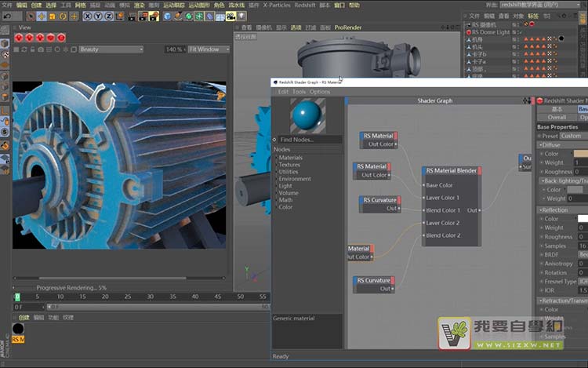This screenshot has width=588, height=368.
Task: Toggle visibility dots for 机头 object
Action: point(518,46)
